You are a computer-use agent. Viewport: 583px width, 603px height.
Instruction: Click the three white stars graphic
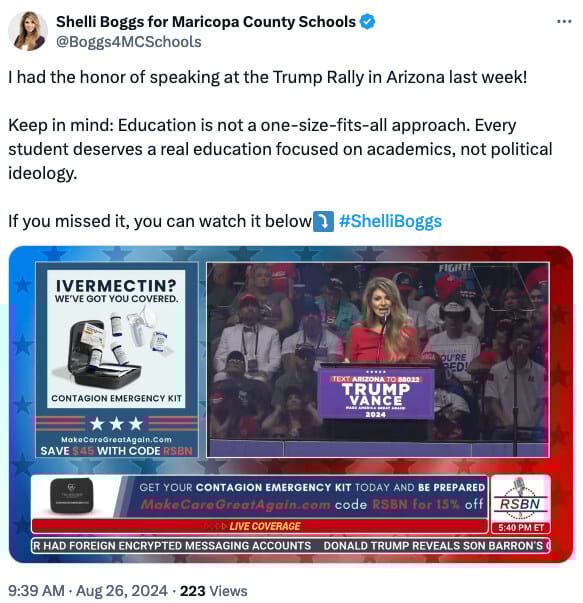pyautogui.click(x=116, y=424)
